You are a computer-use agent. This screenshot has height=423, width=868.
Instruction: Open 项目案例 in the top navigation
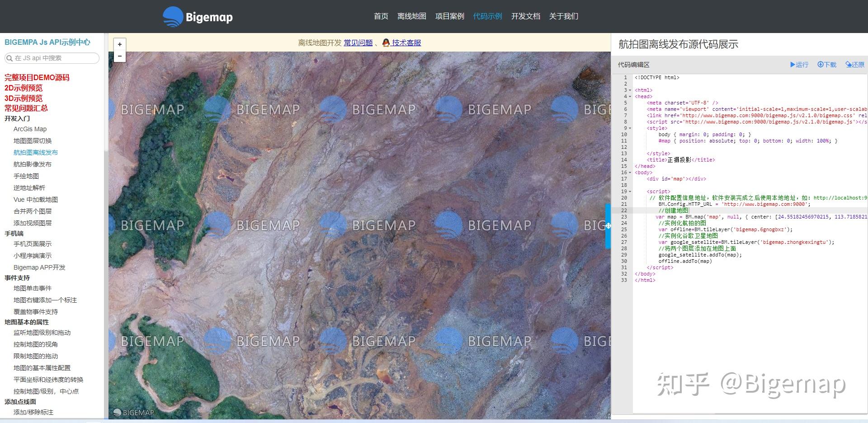[x=450, y=16]
